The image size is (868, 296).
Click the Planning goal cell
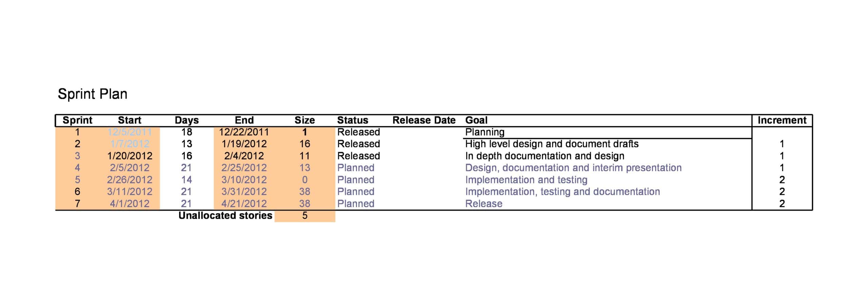click(x=485, y=132)
